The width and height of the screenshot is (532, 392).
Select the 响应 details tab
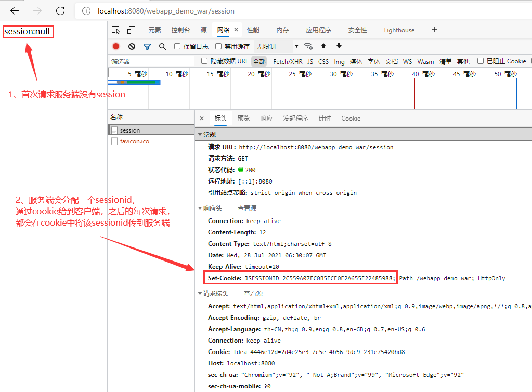[266, 119]
